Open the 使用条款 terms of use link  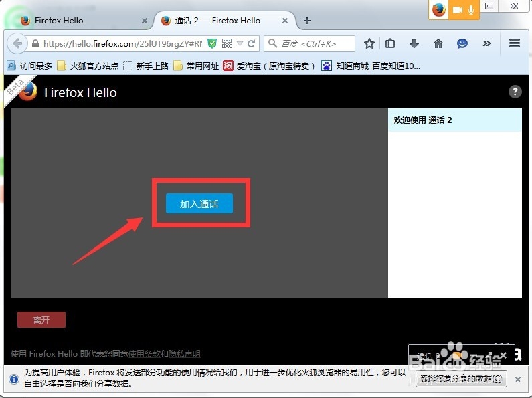(144, 354)
